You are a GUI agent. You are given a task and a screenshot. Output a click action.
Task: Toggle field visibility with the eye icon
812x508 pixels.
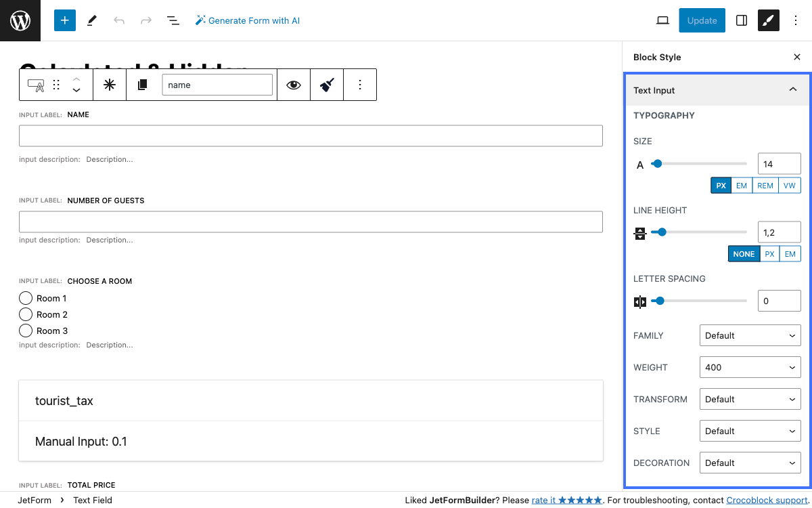[x=293, y=84]
